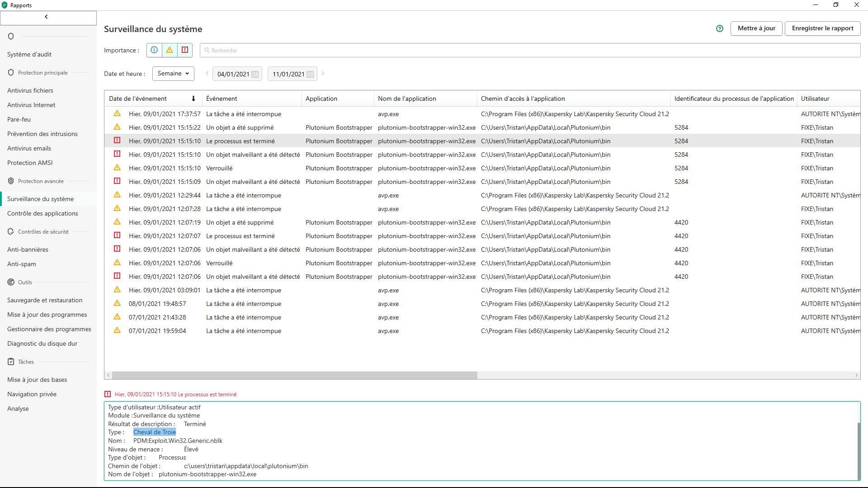Image resolution: width=868 pixels, height=488 pixels.
Task: Select critical icon of 12:07:07 processus terminé
Action: pos(117,235)
